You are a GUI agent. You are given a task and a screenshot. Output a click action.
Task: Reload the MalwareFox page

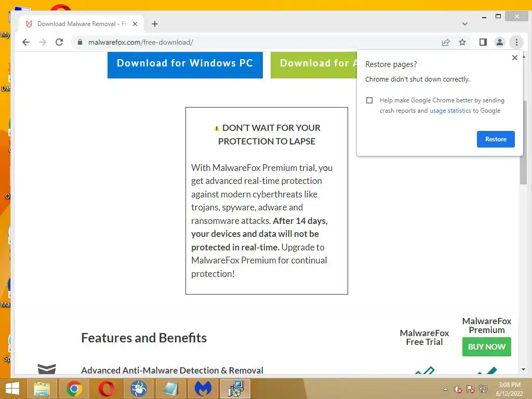(x=59, y=42)
